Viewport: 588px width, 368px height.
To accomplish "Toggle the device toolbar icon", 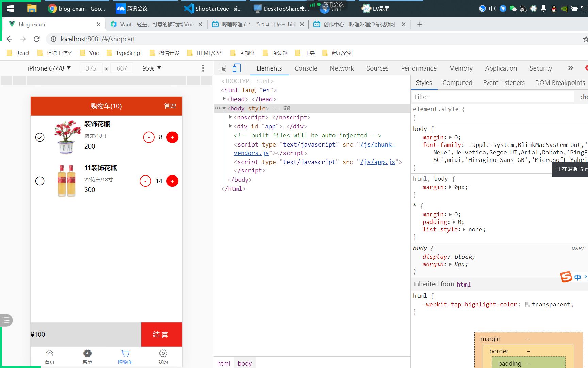I will point(236,68).
